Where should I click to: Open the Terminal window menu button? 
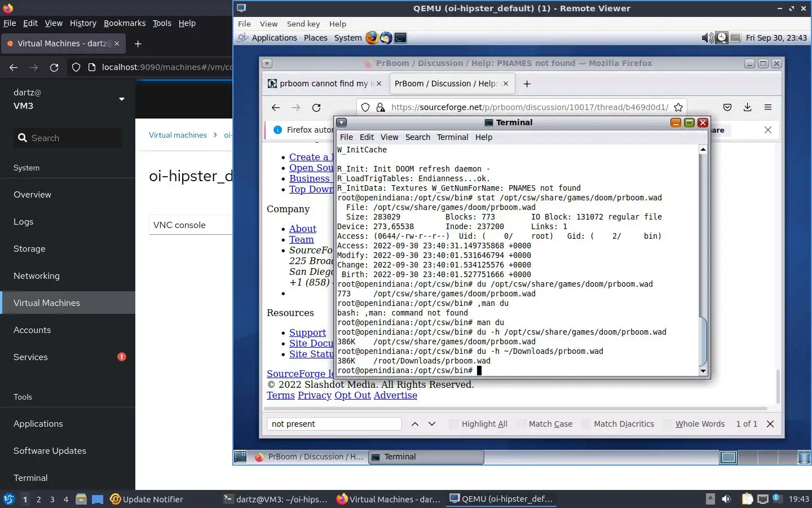pos(342,122)
